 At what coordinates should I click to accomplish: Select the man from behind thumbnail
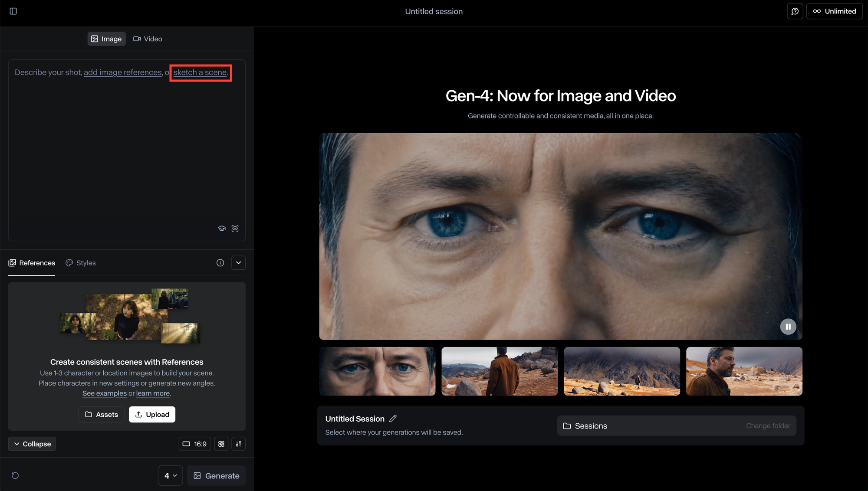click(500, 371)
